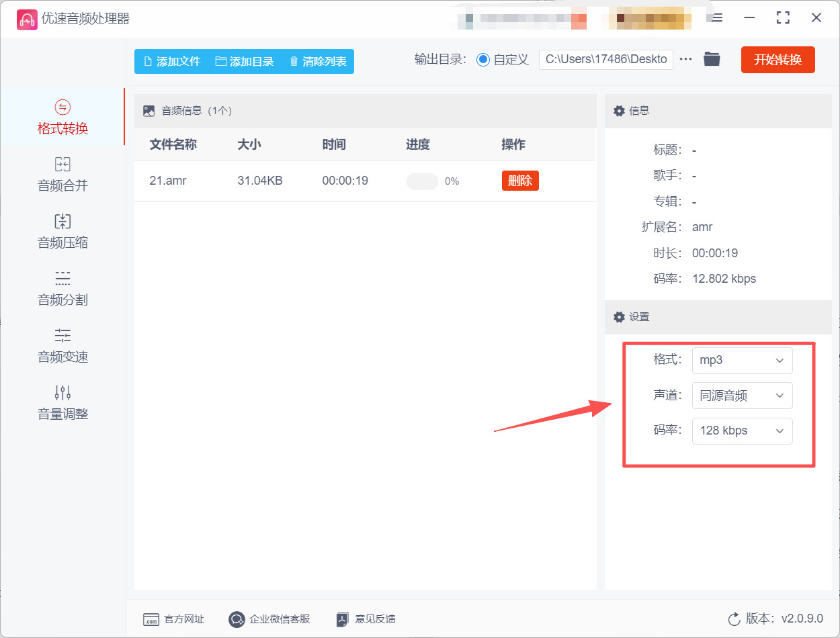The width and height of the screenshot is (840, 638).
Task: Click the 意见反馈 feedback icon
Action: (341, 619)
